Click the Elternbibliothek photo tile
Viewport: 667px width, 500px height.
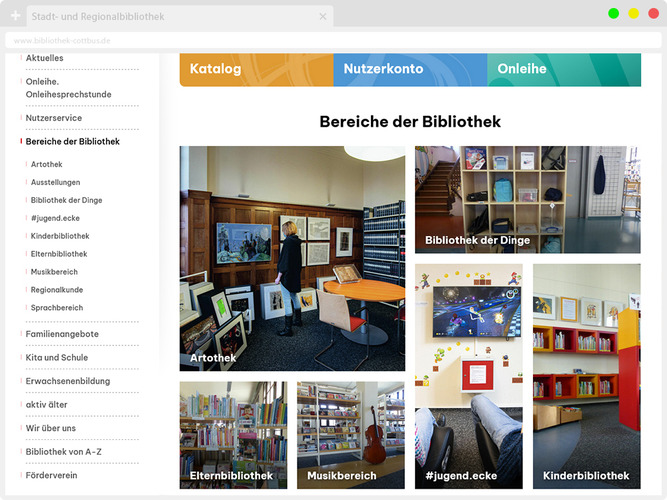pos(233,435)
